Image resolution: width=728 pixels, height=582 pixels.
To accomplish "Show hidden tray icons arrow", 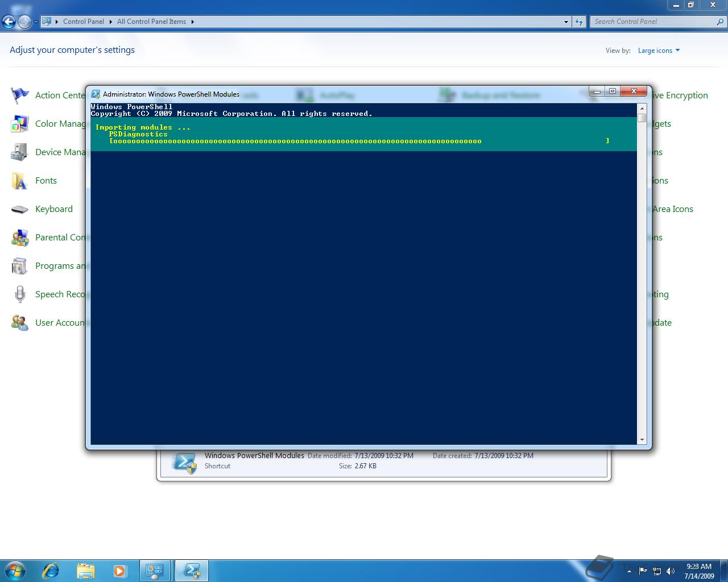I will tap(629, 571).
